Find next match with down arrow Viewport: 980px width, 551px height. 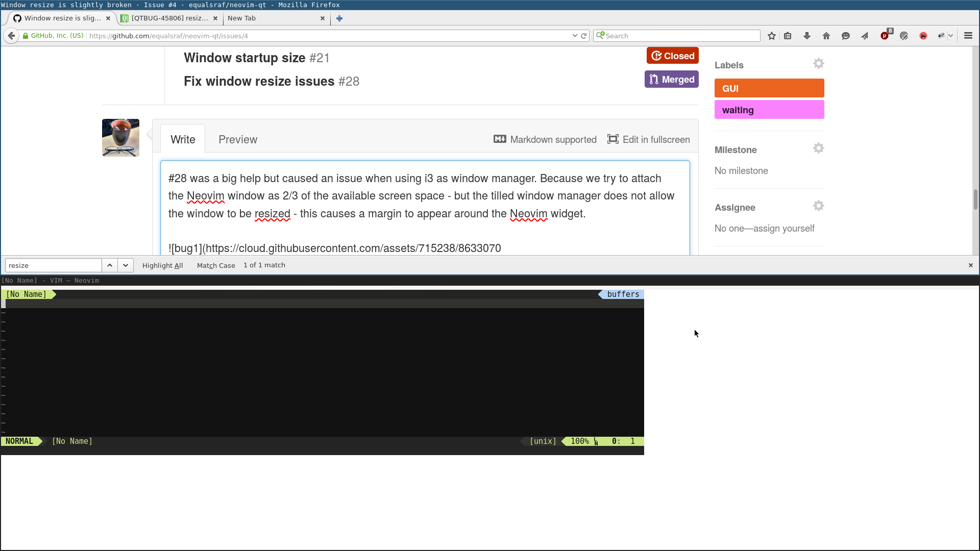tap(126, 265)
